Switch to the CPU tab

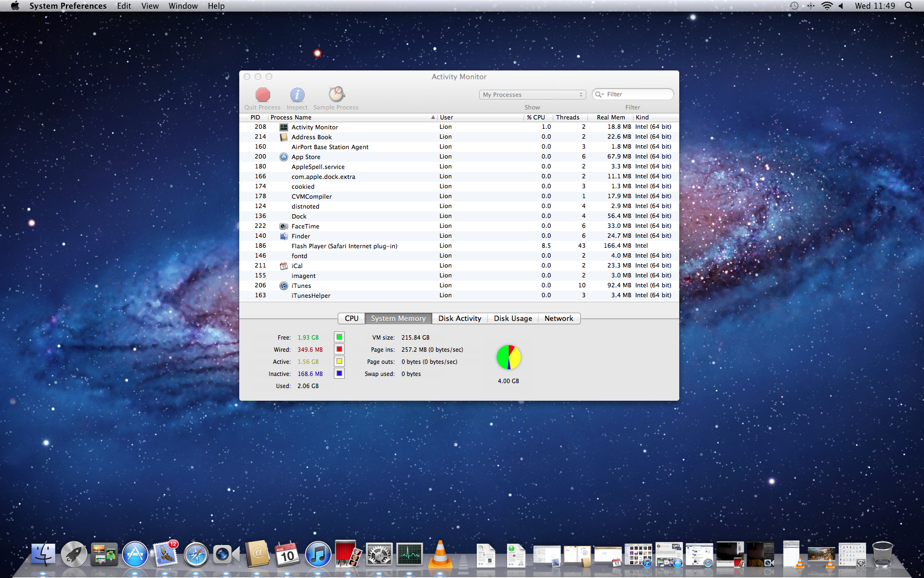[x=351, y=319]
